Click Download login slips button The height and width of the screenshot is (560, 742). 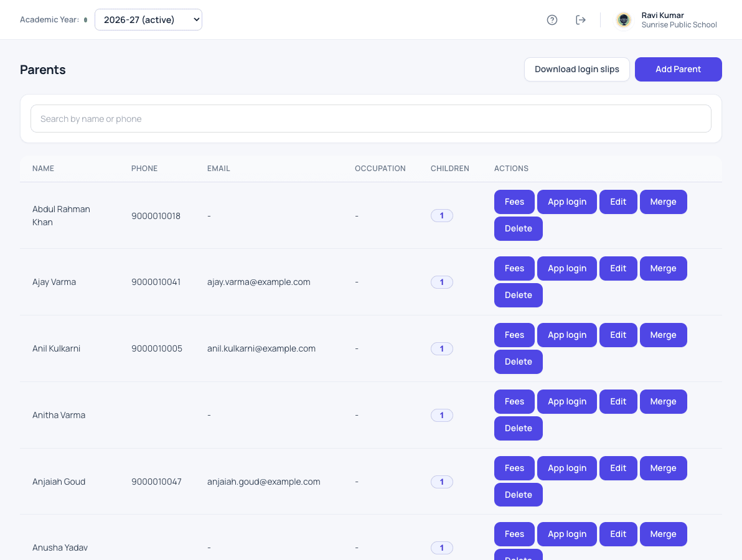[x=577, y=70]
